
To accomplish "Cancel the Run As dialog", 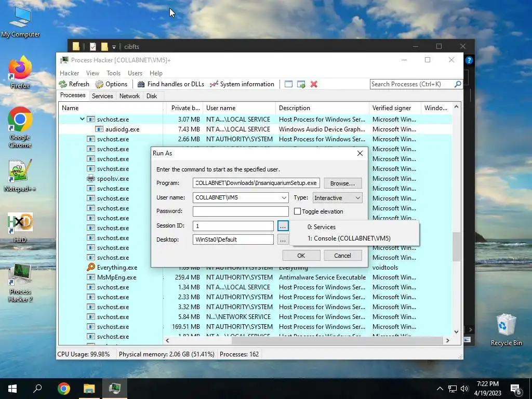I will tap(342, 256).
